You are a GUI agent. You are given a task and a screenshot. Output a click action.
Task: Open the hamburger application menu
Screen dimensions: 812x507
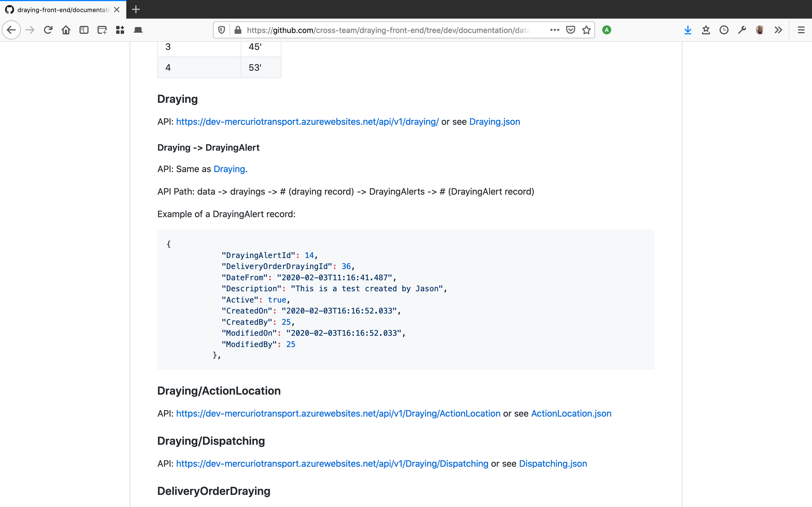tap(801, 30)
